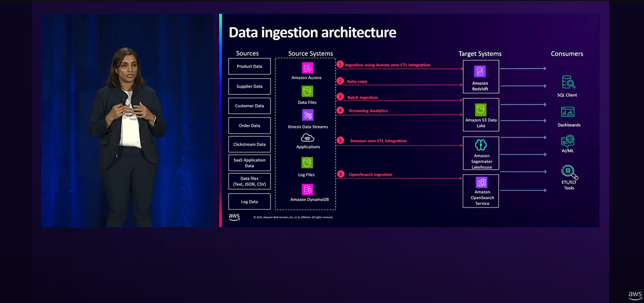
Task: Click the speaker video feed
Action: tap(128, 120)
